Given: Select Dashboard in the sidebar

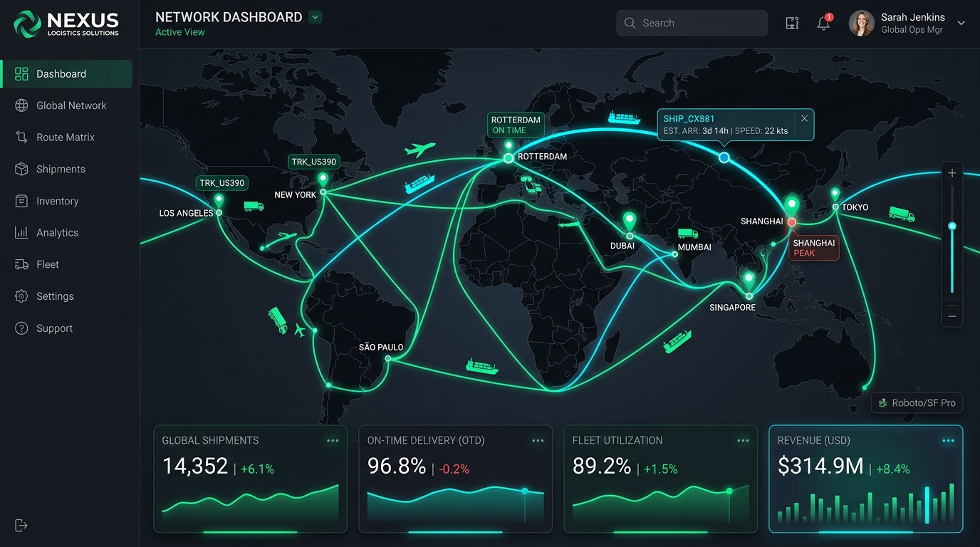Looking at the screenshot, I should 66,74.
